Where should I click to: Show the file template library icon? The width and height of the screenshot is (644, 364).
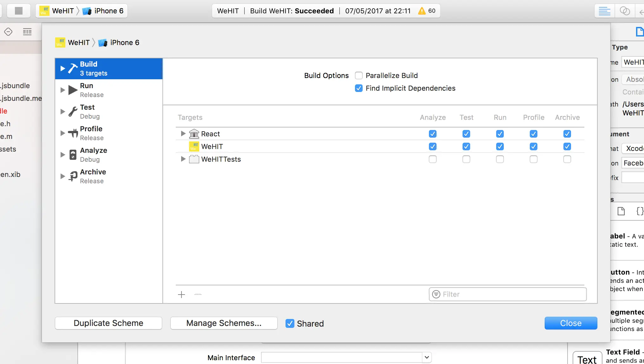(621, 211)
